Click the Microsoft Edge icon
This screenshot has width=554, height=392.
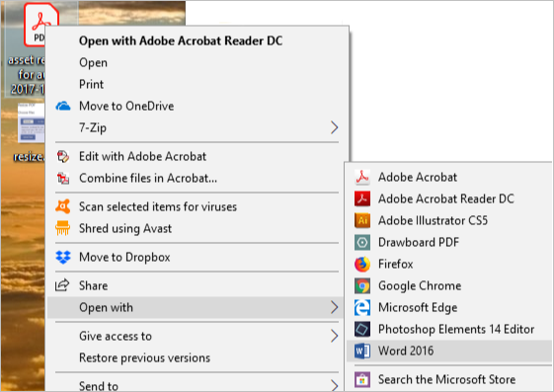pyautogui.click(x=362, y=308)
